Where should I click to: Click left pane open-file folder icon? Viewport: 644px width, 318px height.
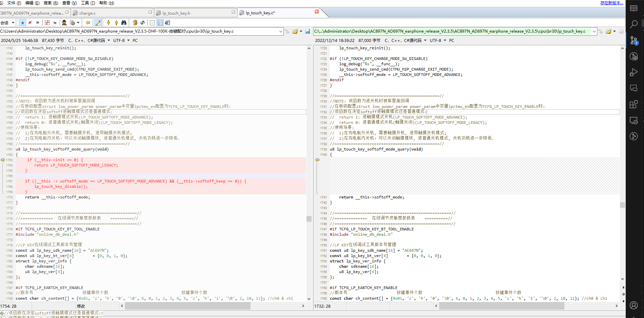tap(295, 31)
